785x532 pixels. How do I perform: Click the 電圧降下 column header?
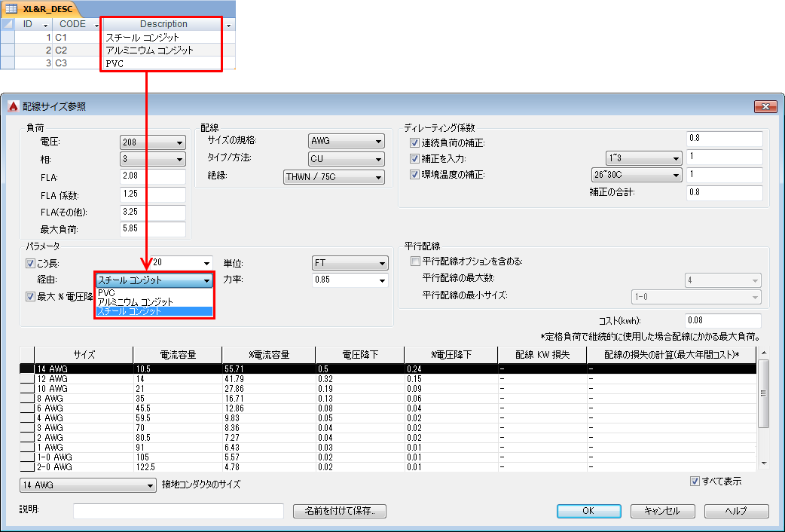coord(360,355)
